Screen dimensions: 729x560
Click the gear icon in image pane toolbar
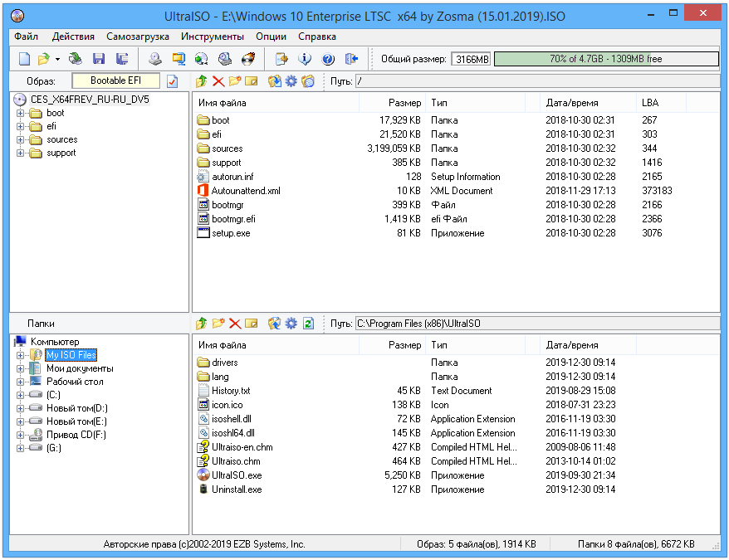291,81
